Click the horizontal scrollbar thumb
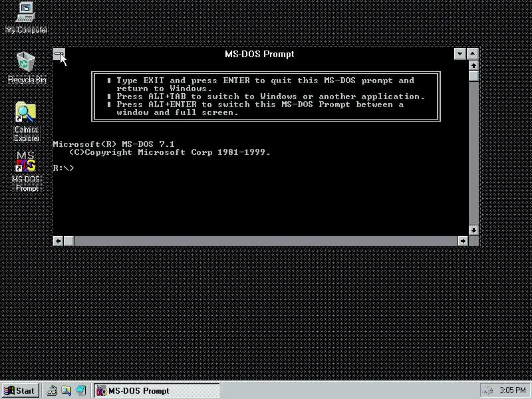 pyautogui.click(x=68, y=241)
